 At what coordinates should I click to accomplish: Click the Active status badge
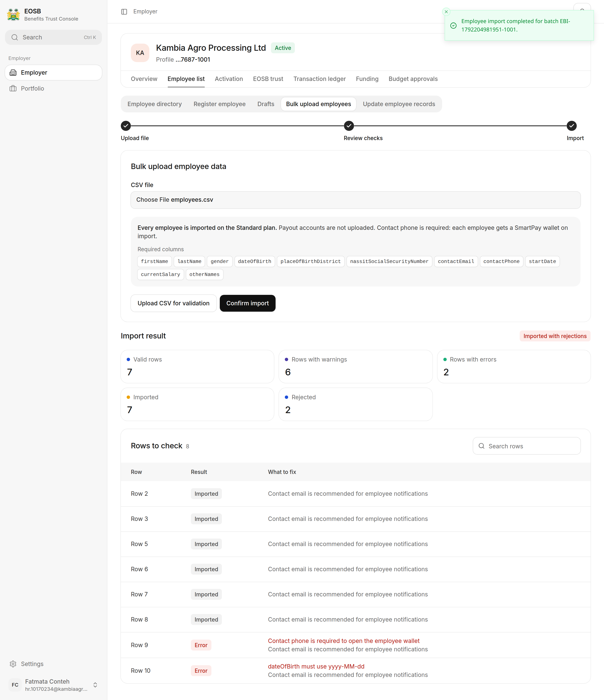click(x=283, y=48)
